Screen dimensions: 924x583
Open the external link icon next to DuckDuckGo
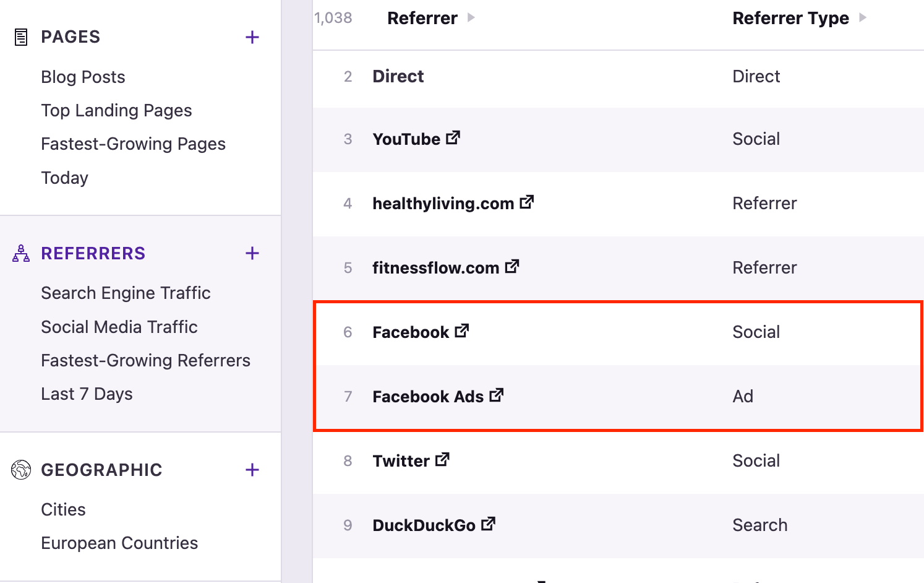click(488, 524)
